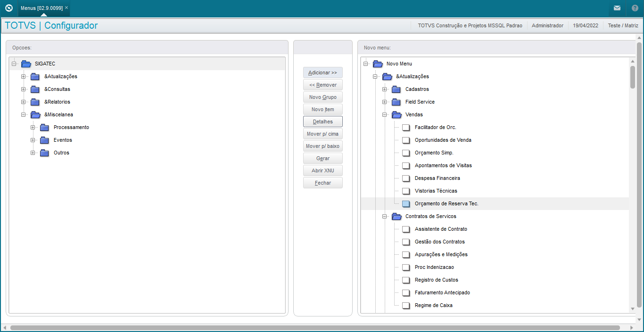Expand the Processamento tree node
Image resolution: width=644 pixels, height=332 pixels.
33,127
